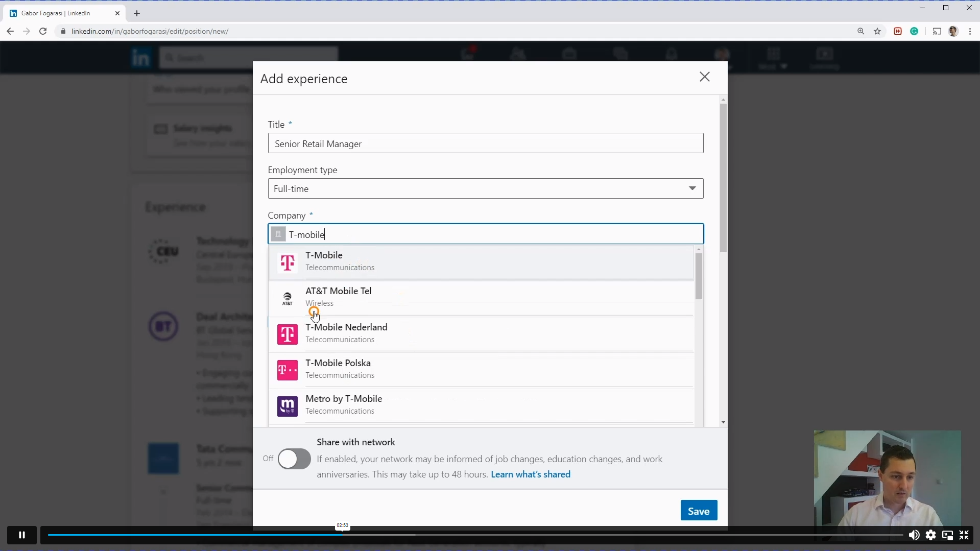Image resolution: width=980 pixels, height=551 pixels.
Task: Open the Learn what's shared link
Action: [x=530, y=474]
